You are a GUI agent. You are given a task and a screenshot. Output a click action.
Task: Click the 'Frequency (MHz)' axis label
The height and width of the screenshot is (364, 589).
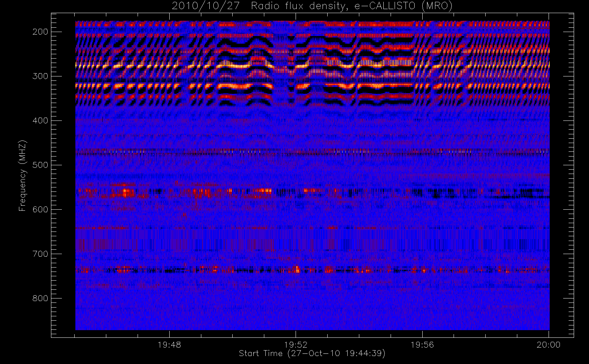[23, 175]
